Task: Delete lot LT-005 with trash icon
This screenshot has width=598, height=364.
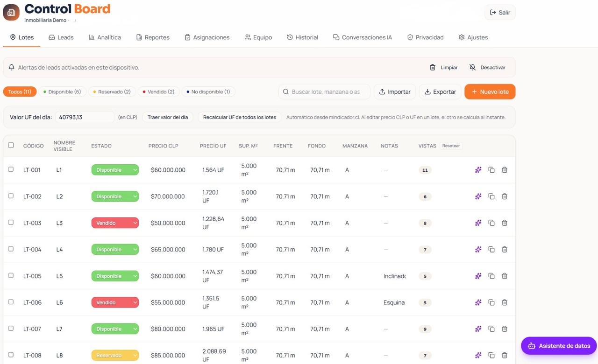Action: tap(505, 276)
